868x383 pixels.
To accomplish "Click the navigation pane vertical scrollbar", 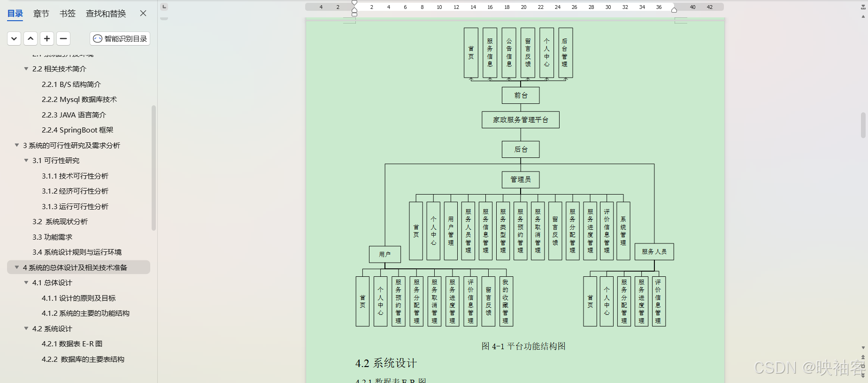I will point(154,168).
